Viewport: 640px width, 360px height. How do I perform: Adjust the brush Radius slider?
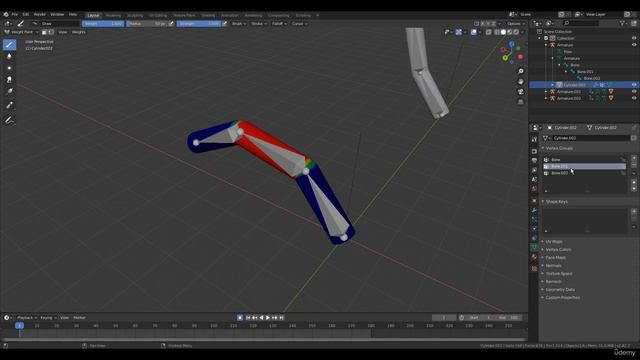(x=147, y=24)
